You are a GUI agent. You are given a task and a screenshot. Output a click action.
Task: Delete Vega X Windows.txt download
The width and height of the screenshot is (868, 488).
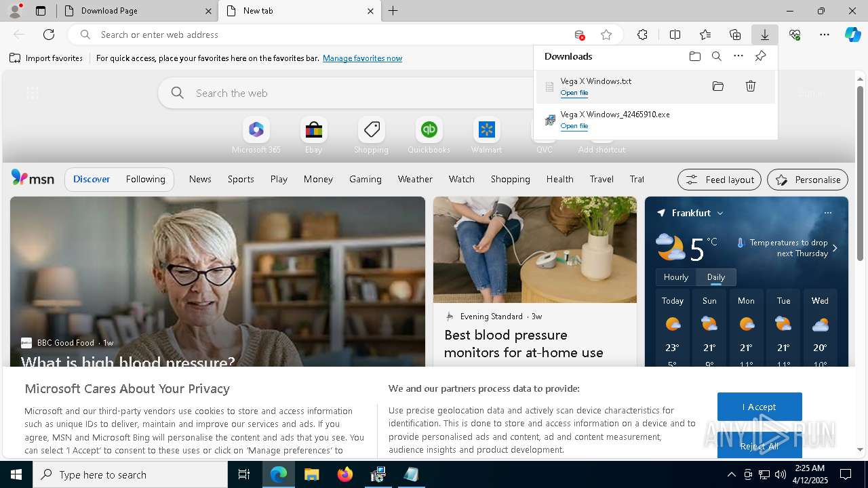751,86
